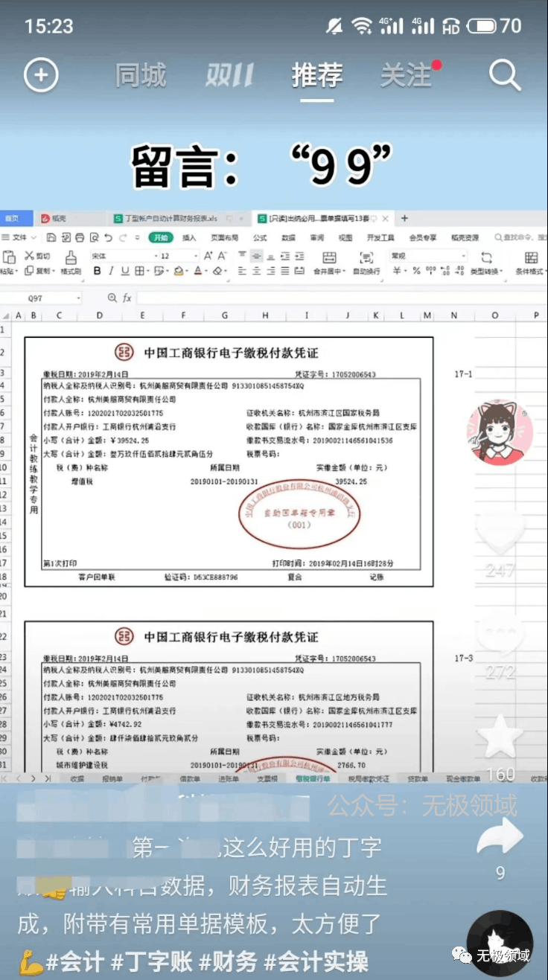The height and width of the screenshot is (980, 548).
Task: Tap the #丁字账 hashtag
Action: tap(151, 961)
